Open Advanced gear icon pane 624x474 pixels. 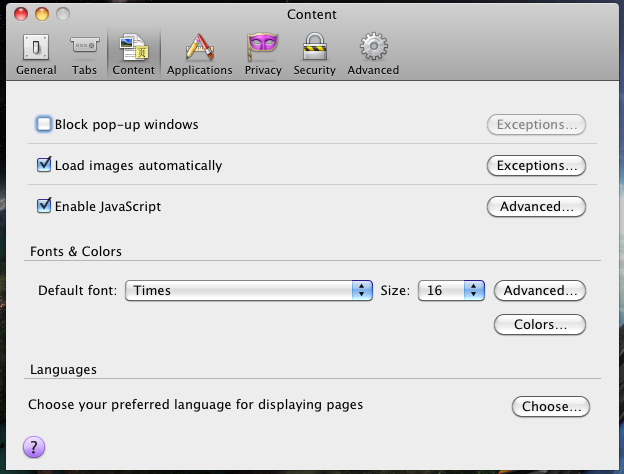tap(373, 47)
